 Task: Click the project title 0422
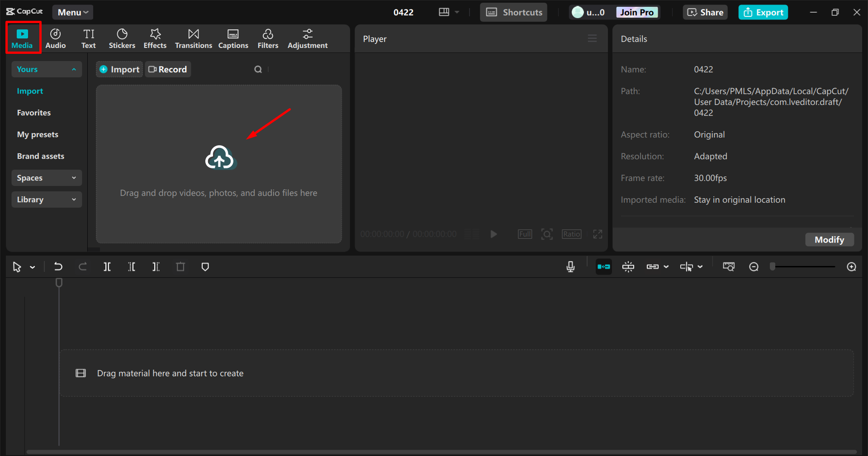tap(403, 12)
